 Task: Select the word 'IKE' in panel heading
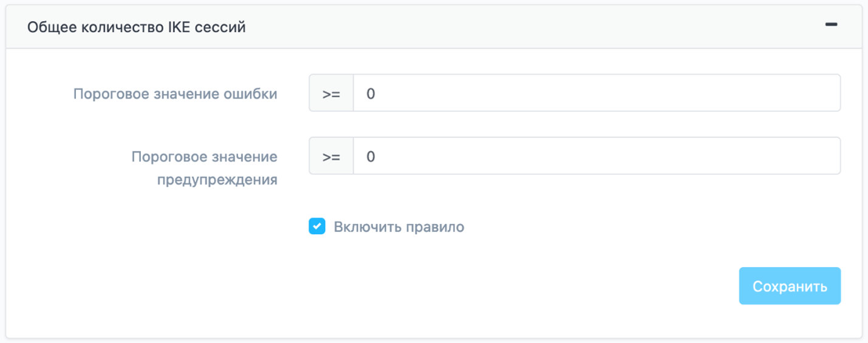coord(179,27)
